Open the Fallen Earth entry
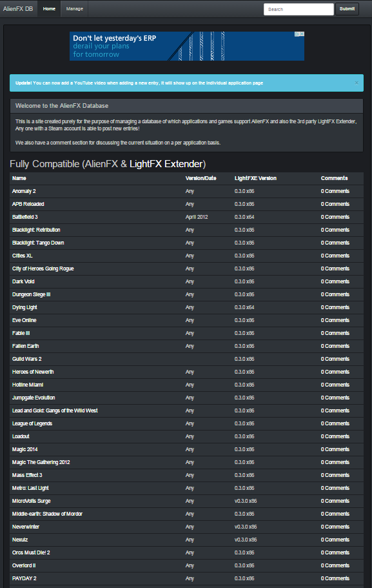The width and height of the screenshot is (372, 588). tap(26, 346)
